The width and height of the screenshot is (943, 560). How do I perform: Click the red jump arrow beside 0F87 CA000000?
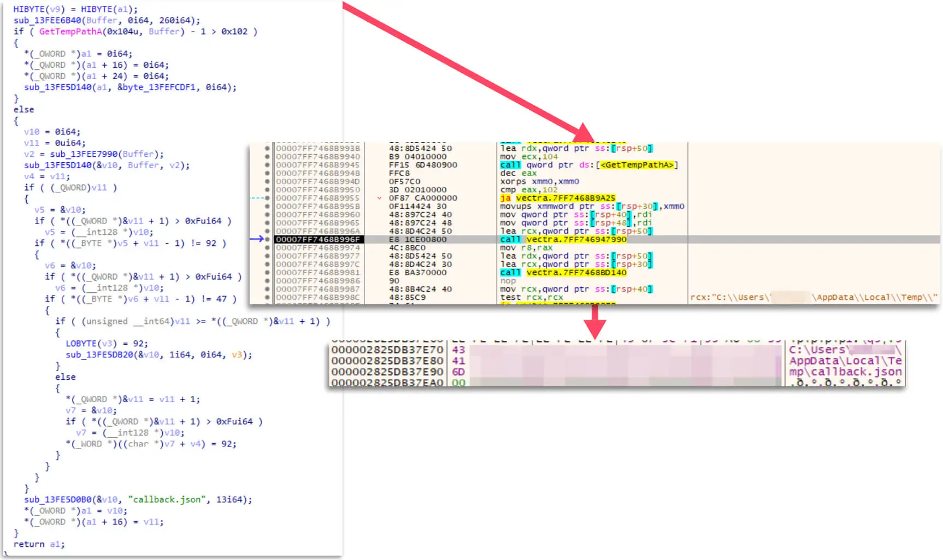pyautogui.click(x=379, y=198)
